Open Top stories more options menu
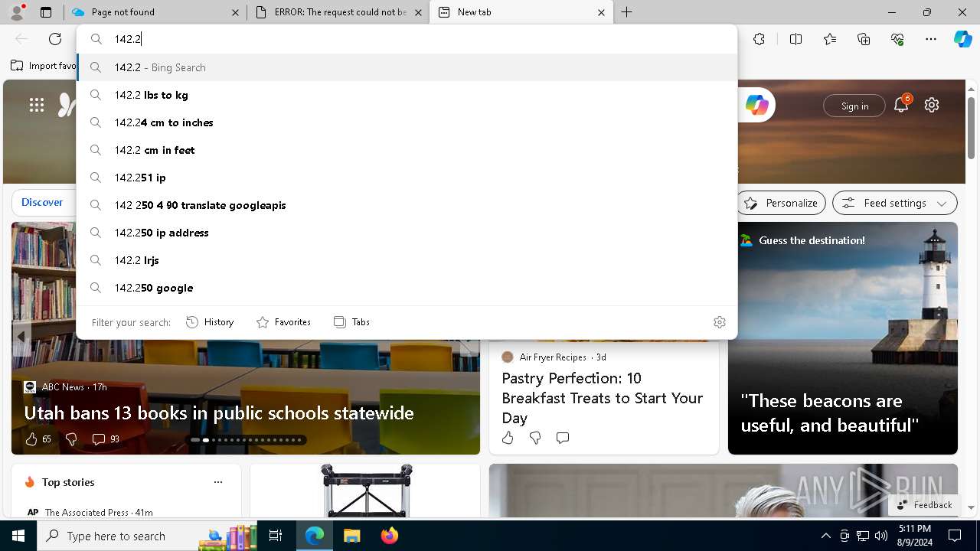 coord(218,482)
